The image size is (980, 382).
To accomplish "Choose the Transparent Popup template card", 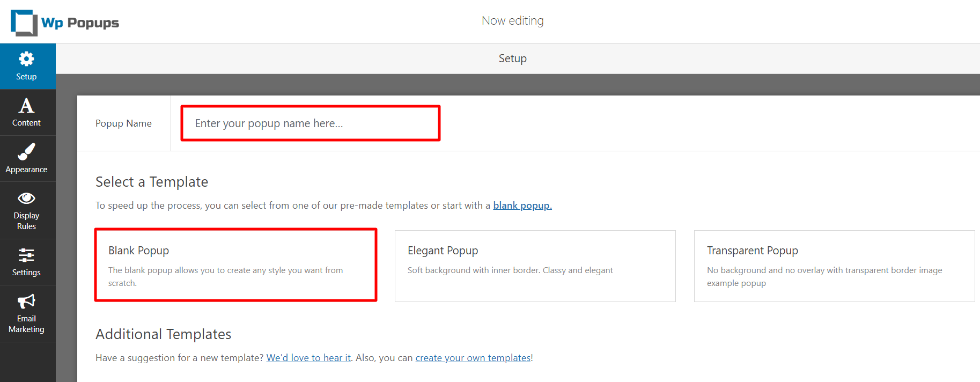I will (x=834, y=266).
